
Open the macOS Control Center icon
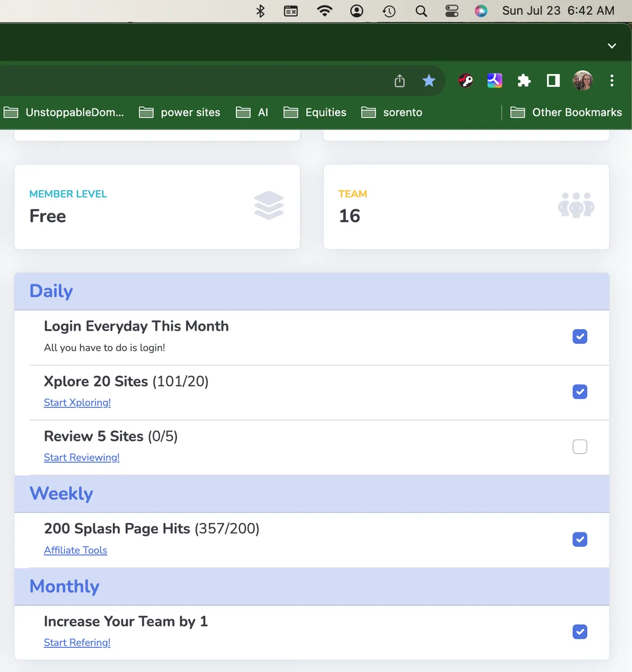(452, 11)
